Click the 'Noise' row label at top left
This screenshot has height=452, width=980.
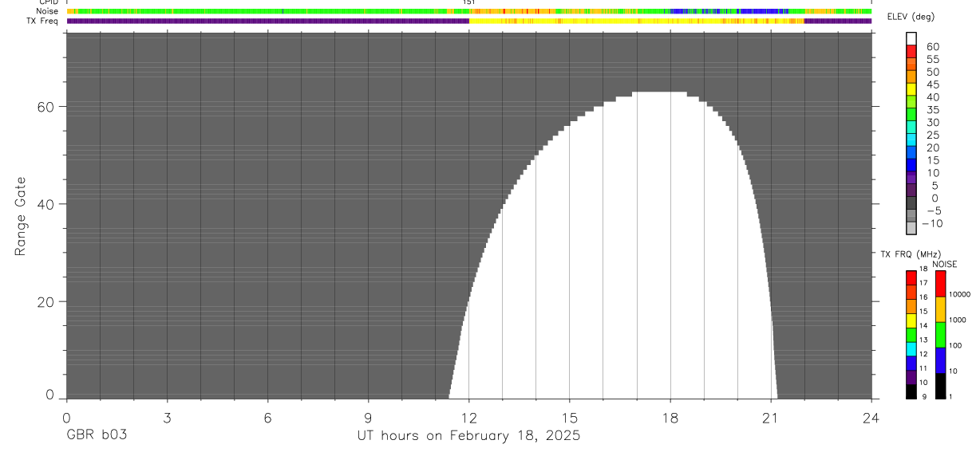point(47,11)
